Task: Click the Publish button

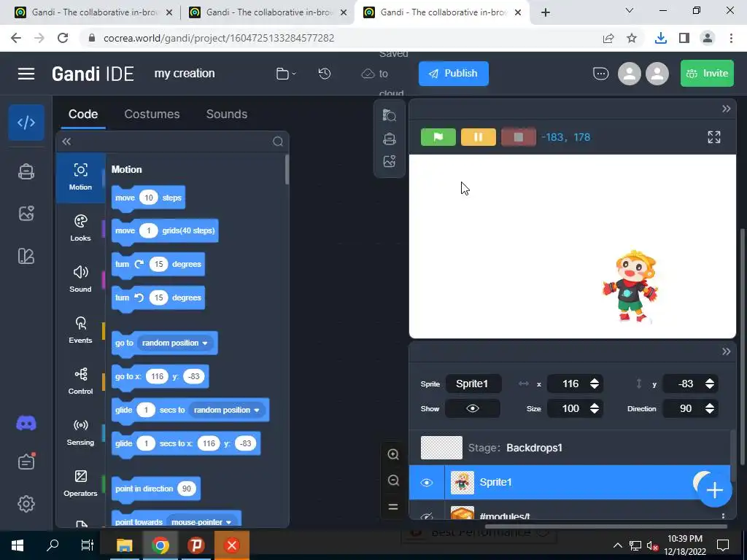Action: pyautogui.click(x=454, y=74)
